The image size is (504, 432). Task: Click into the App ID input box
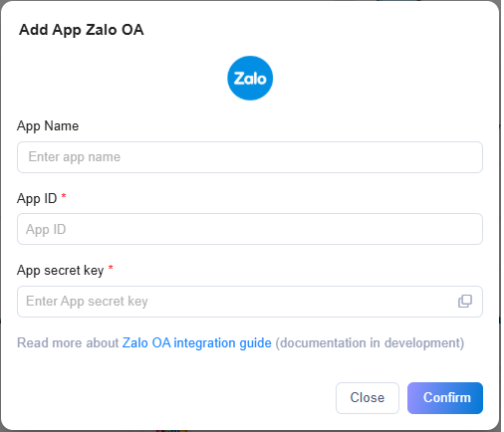(250, 229)
